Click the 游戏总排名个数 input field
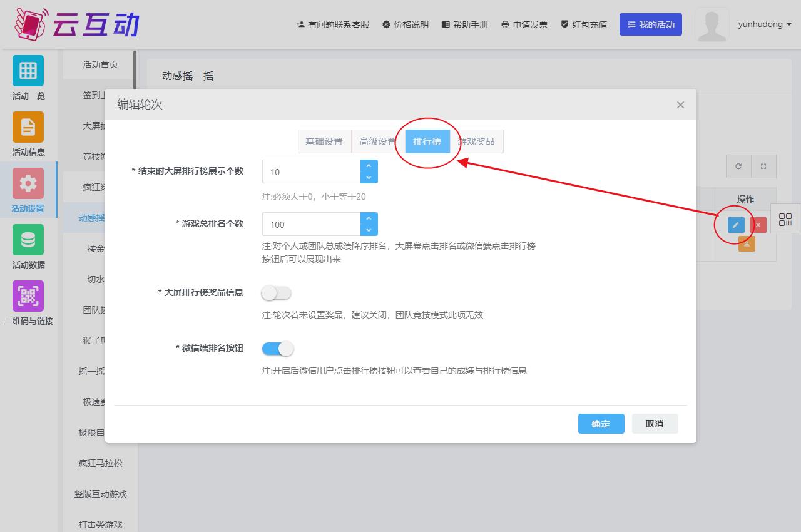Viewport: 801px width, 532px height. click(x=312, y=224)
